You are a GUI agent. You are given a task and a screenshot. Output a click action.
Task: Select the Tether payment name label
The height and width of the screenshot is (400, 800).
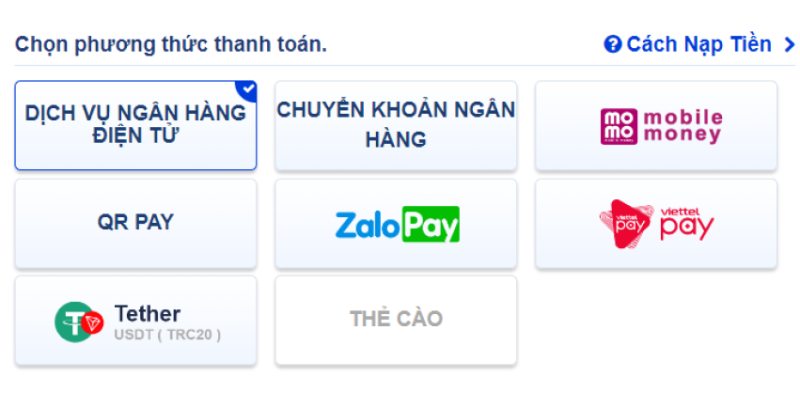click(x=148, y=313)
